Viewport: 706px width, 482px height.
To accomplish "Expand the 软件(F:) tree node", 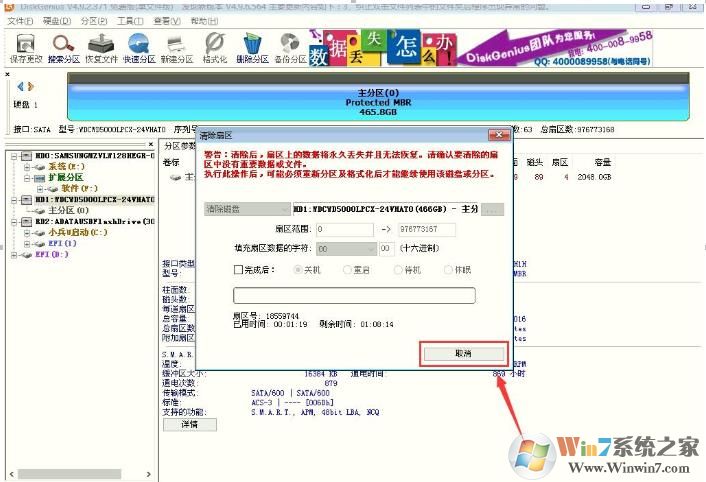I will click(x=40, y=189).
